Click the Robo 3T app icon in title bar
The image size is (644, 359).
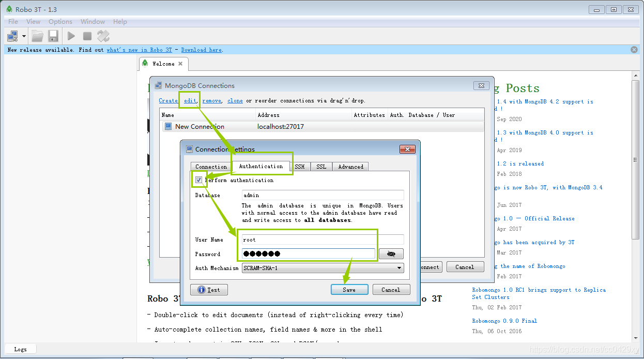8,9
